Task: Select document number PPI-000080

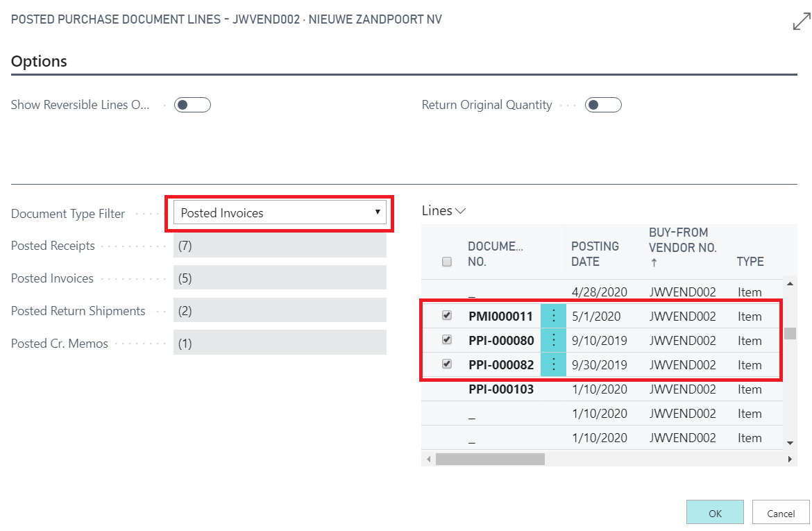Action: [501, 340]
